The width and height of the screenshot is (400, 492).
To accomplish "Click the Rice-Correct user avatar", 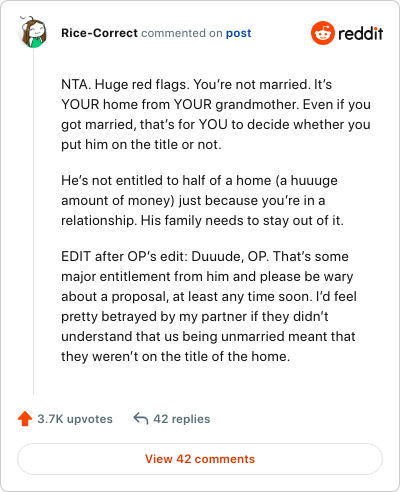I will [x=33, y=33].
